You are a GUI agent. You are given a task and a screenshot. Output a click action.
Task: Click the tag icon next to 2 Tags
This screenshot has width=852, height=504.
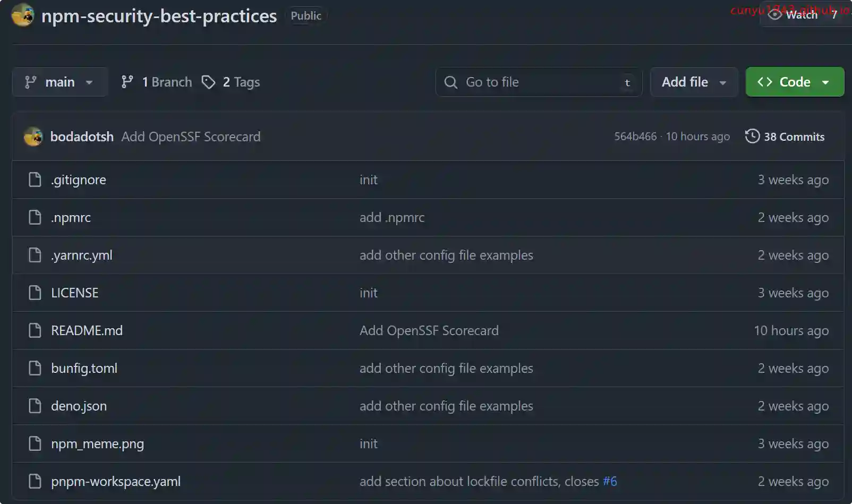click(209, 82)
